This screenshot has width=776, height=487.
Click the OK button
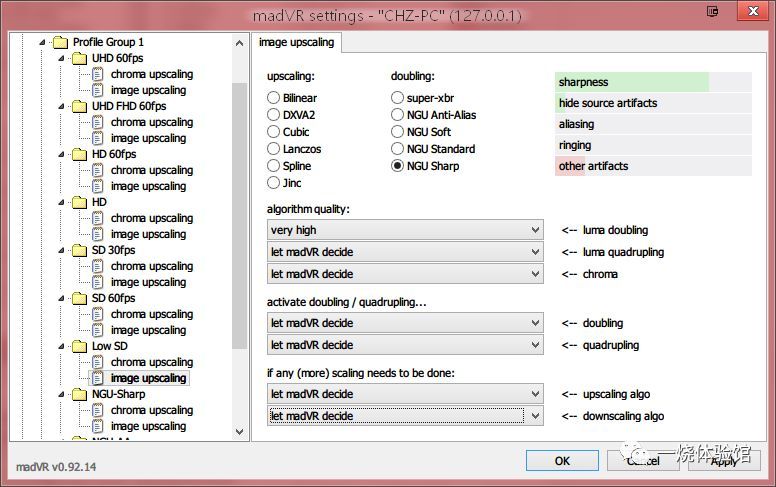[562, 461]
